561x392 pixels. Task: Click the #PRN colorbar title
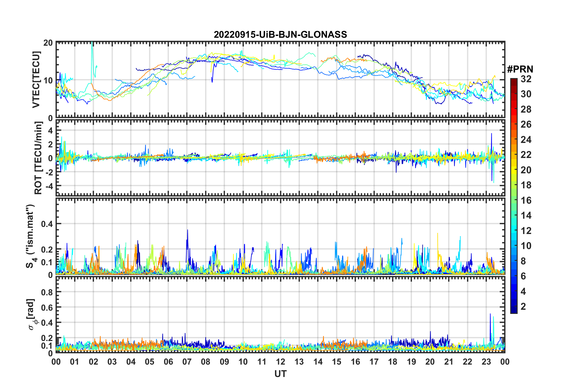520,69
